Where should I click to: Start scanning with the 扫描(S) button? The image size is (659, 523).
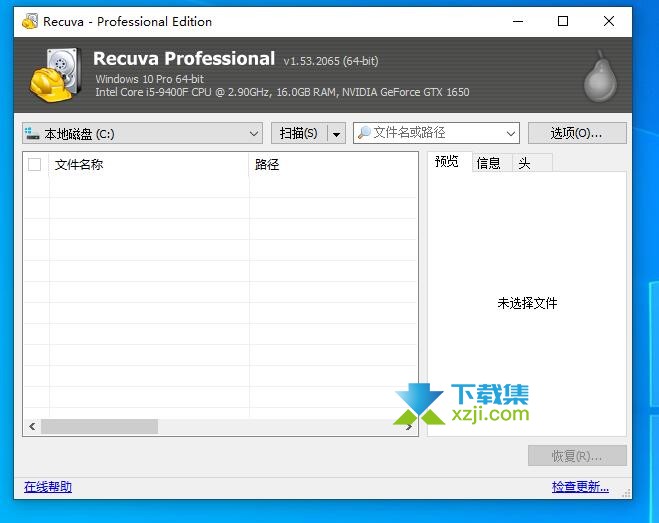click(299, 133)
